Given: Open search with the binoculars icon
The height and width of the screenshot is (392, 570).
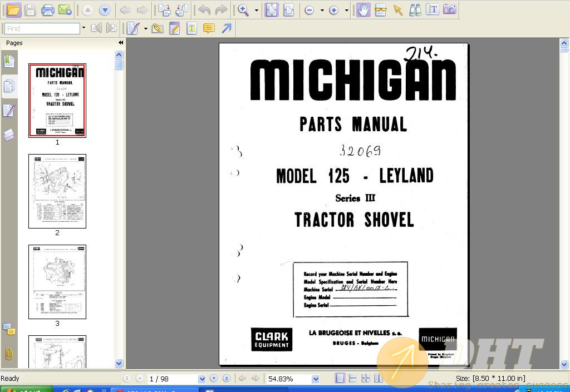Looking at the screenshot, I should 415,10.
